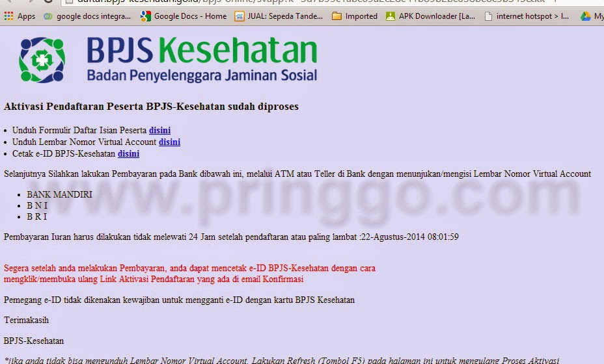Screen dimensions: 604x364
Task: Open internet hotspot bookmark
Action: (526, 16)
